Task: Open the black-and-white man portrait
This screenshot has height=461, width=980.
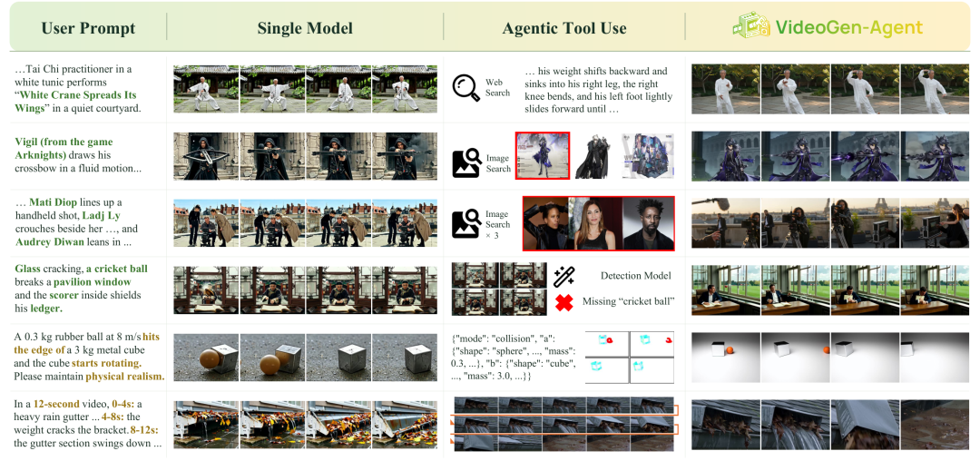Action: tap(648, 223)
